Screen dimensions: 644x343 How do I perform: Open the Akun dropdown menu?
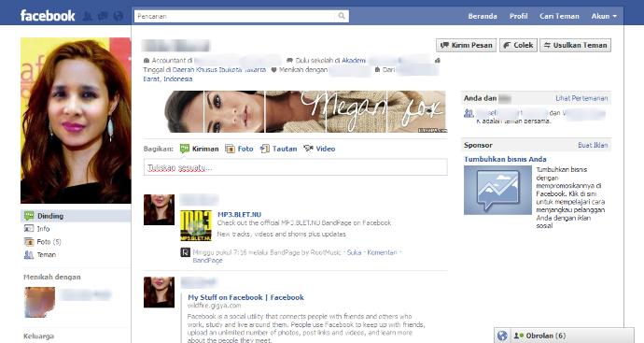point(604,16)
